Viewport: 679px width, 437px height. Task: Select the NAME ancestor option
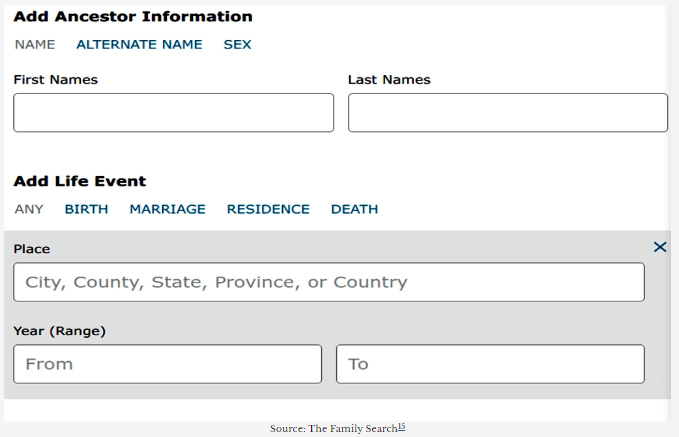(35, 45)
